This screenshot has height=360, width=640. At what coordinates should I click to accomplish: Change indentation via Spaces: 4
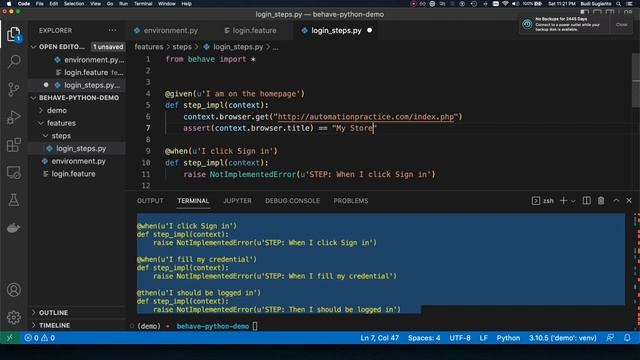(424, 338)
